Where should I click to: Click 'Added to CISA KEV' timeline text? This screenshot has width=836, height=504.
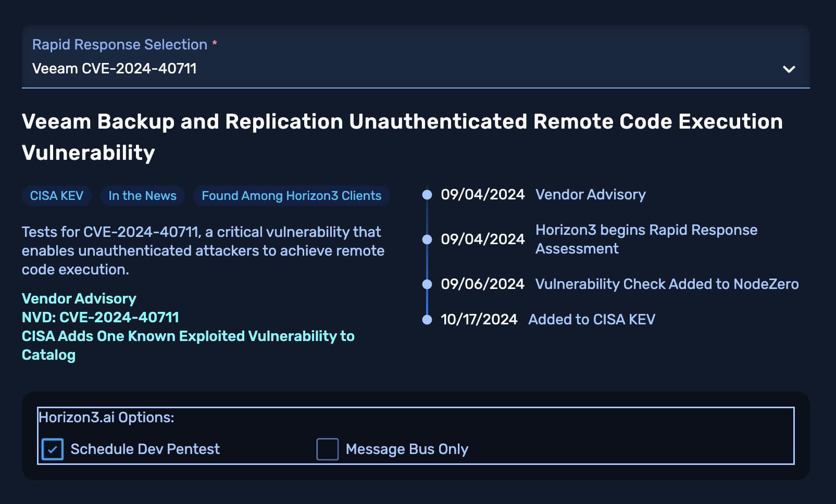pyautogui.click(x=592, y=320)
